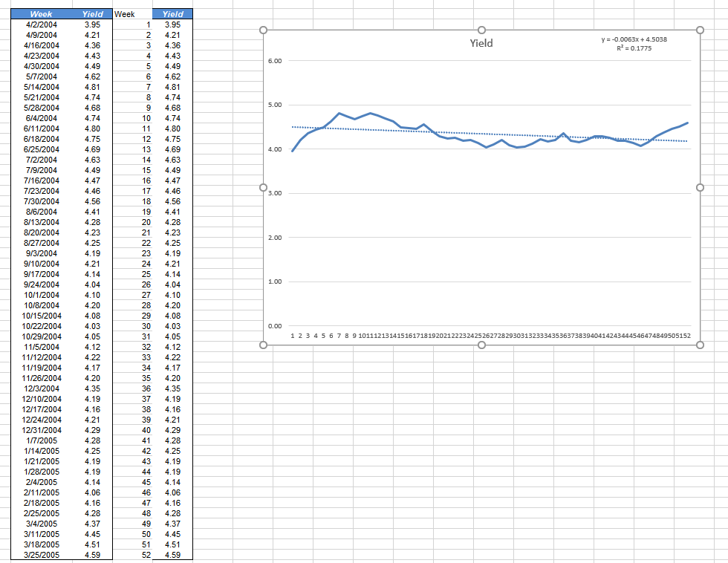
Task: Select the chart's bottom-middle sizing handle
Action: coord(481,345)
